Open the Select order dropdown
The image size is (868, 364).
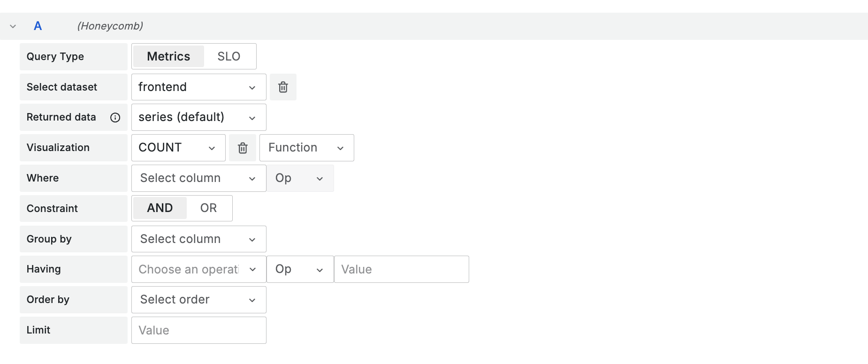coord(198,300)
